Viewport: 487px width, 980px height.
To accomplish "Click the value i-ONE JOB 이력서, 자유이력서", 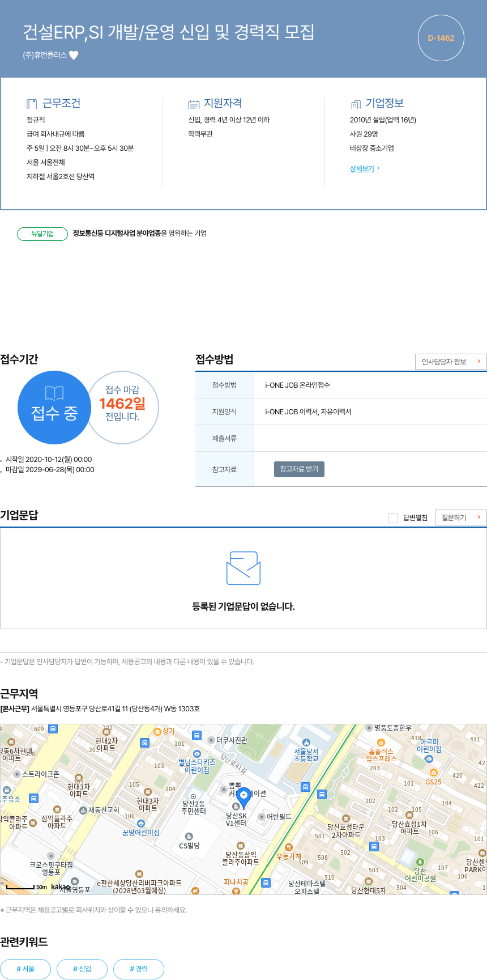I will point(308,412).
